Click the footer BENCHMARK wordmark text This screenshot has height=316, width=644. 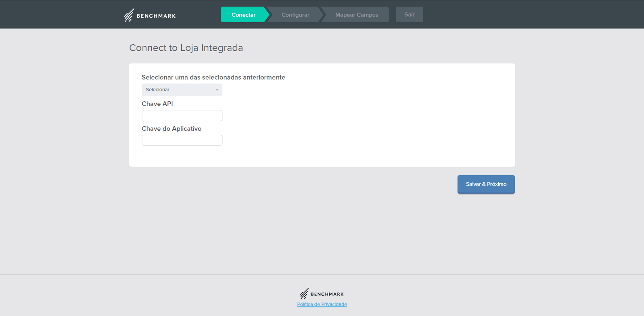pyautogui.click(x=327, y=294)
